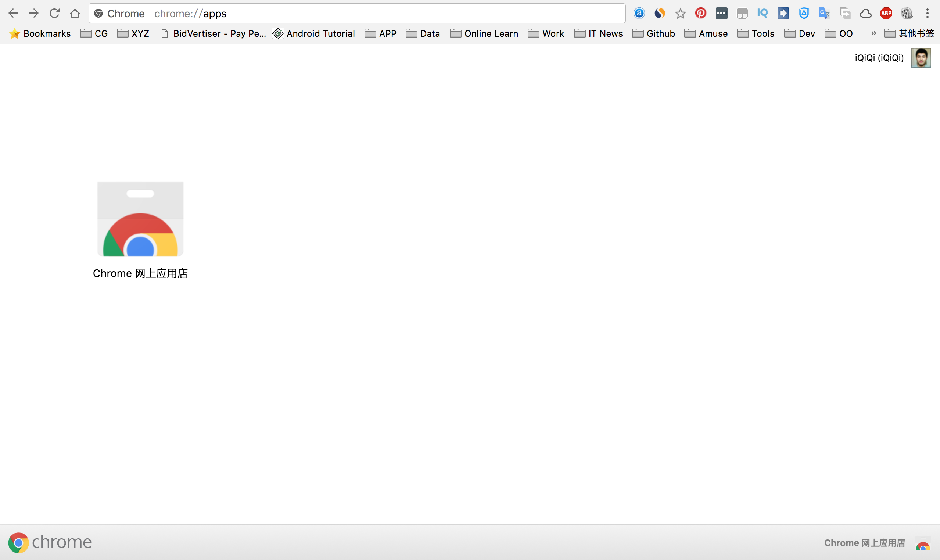Click the gray window-forward extension icon
940x560 pixels.
(x=845, y=14)
